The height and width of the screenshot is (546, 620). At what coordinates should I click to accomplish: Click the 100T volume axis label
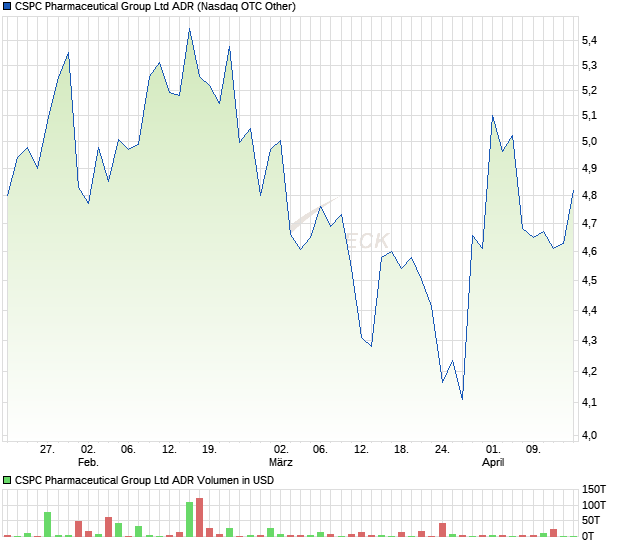(x=594, y=505)
